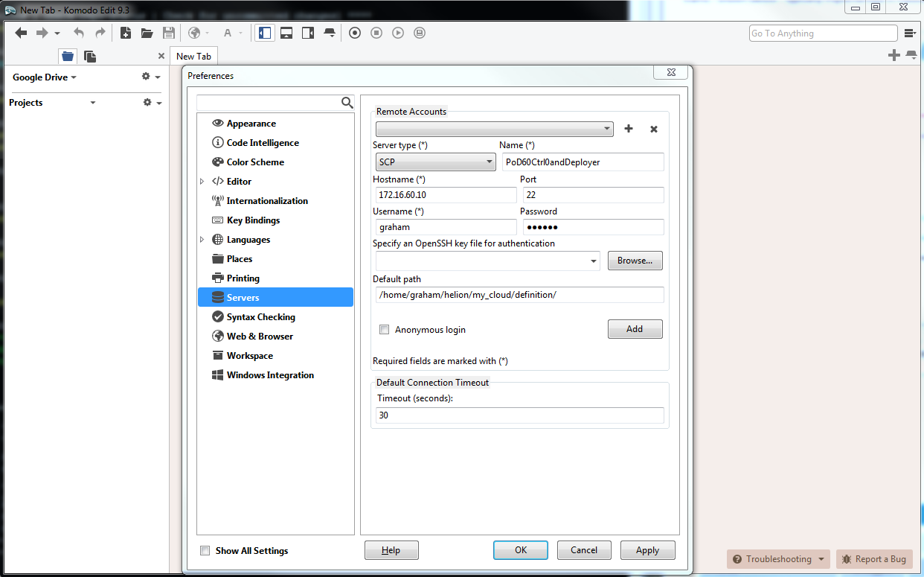This screenshot has height=577, width=924.
Task: Open the Troubleshooting dropdown button
Action: (x=779, y=559)
